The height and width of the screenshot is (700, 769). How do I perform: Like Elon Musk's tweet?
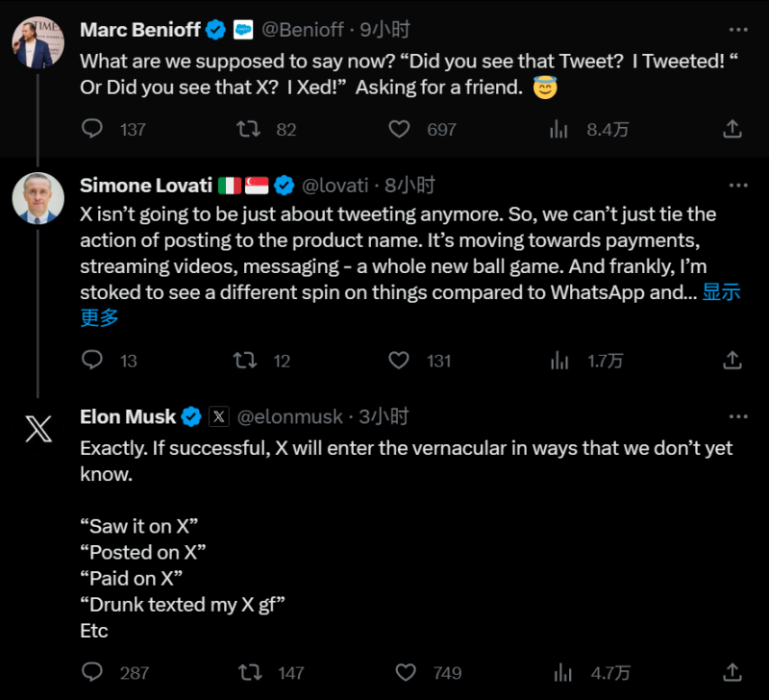[x=407, y=672]
